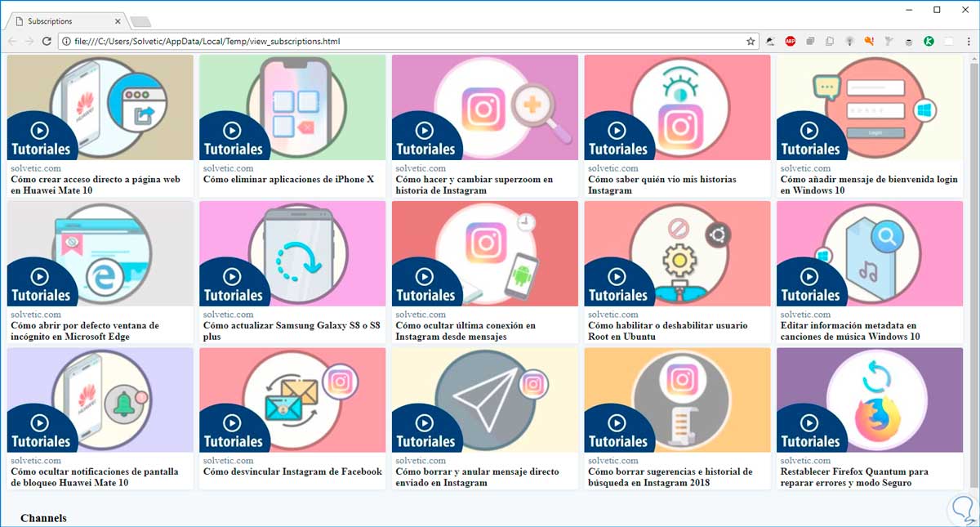Click solvetic.com above the Ubuntu Root title
Image resolution: width=980 pixels, height=527 pixels.
coord(612,315)
